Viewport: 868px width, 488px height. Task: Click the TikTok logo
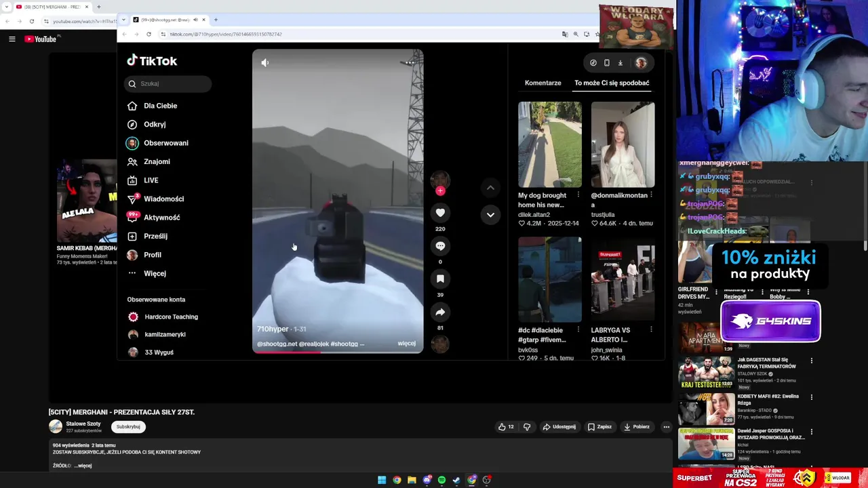point(152,61)
